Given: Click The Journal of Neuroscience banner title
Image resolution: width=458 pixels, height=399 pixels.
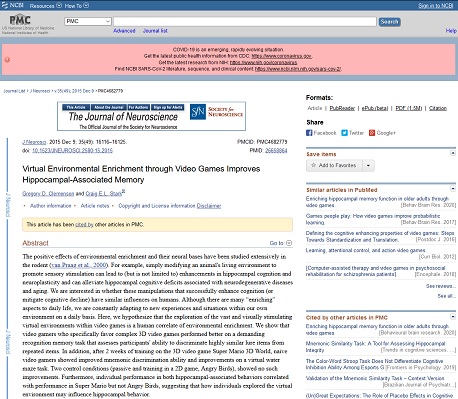Looking at the screenshot, I should (x=123, y=117).
